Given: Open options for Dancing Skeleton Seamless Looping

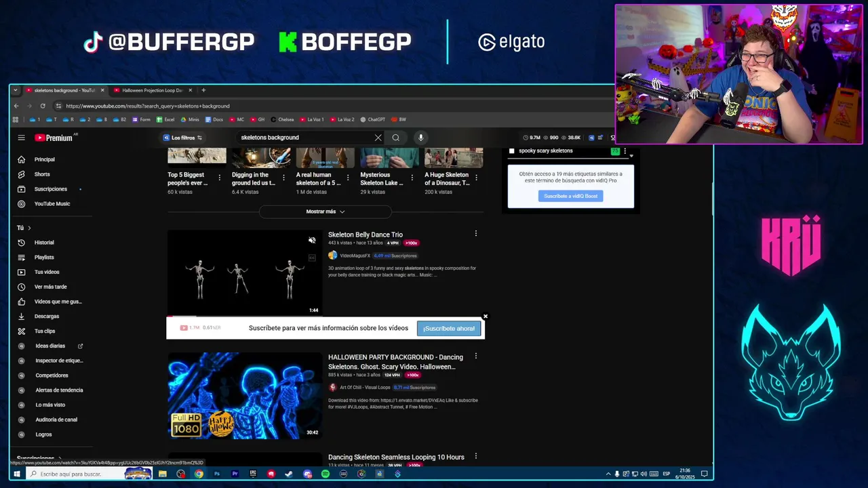Looking at the screenshot, I should [475, 456].
